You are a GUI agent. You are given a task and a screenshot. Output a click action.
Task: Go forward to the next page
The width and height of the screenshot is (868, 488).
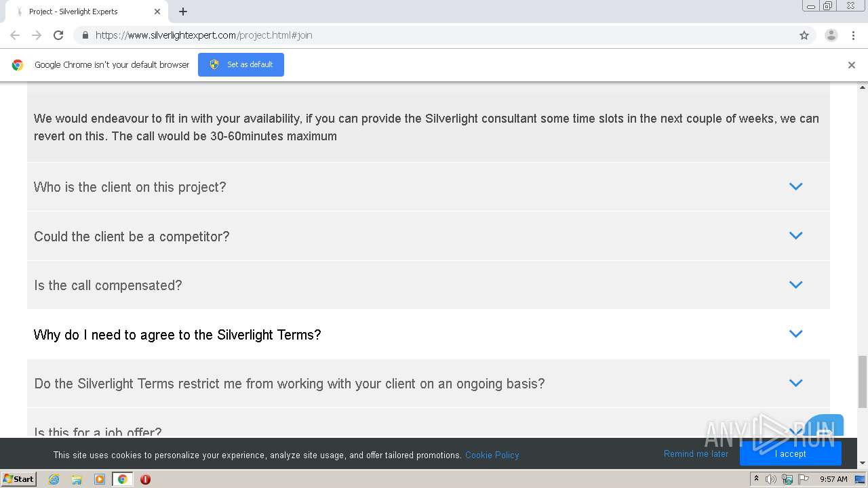(37, 35)
